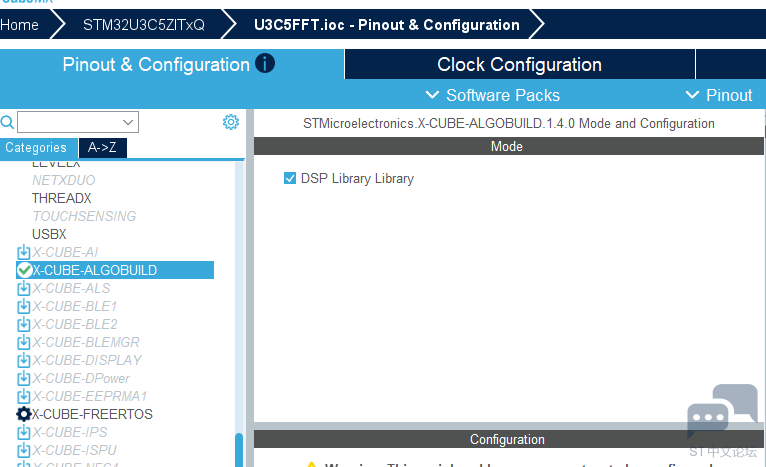Open the categories settings gear icon
This screenshot has height=467, width=766.
click(x=231, y=122)
